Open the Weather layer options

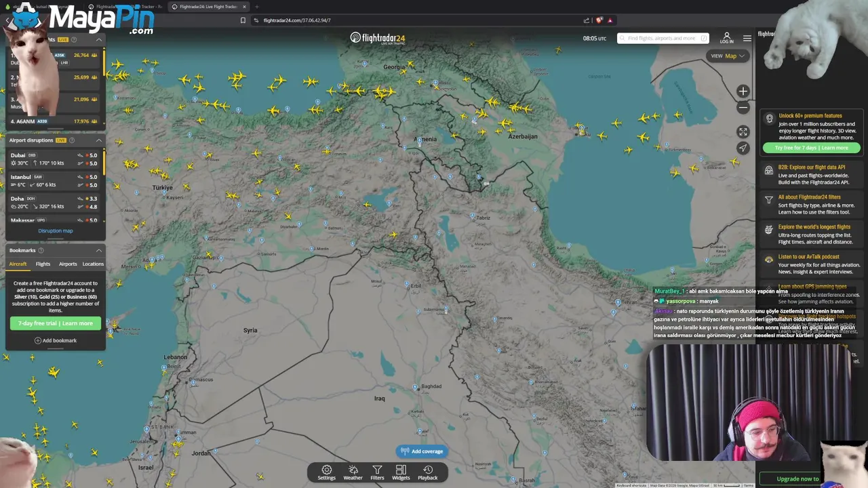coord(353,472)
